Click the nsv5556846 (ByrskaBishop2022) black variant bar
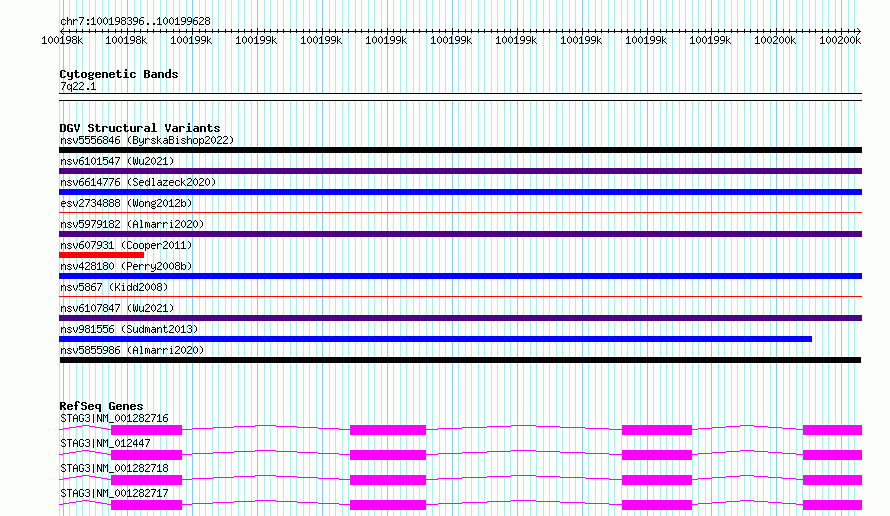This screenshot has height=516, width=890. click(460, 150)
